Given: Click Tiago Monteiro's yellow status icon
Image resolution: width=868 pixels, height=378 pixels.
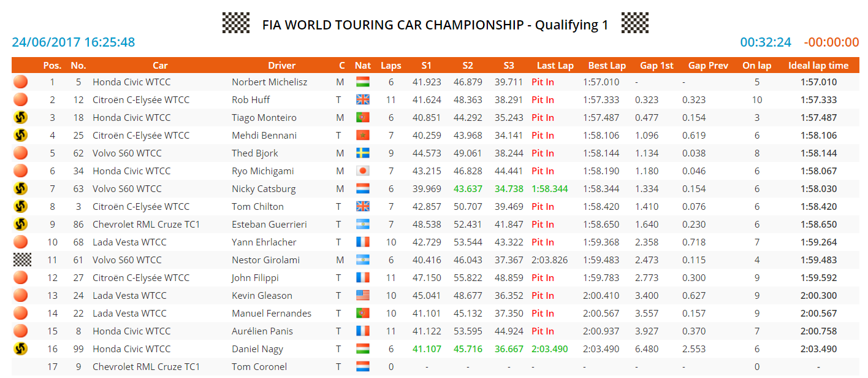Looking at the screenshot, I should click(21, 117).
